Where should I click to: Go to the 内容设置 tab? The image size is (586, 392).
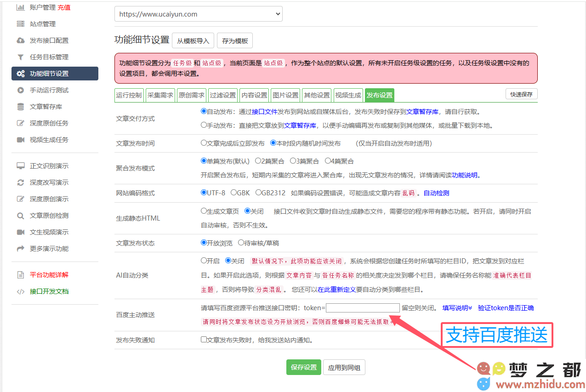tap(254, 95)
